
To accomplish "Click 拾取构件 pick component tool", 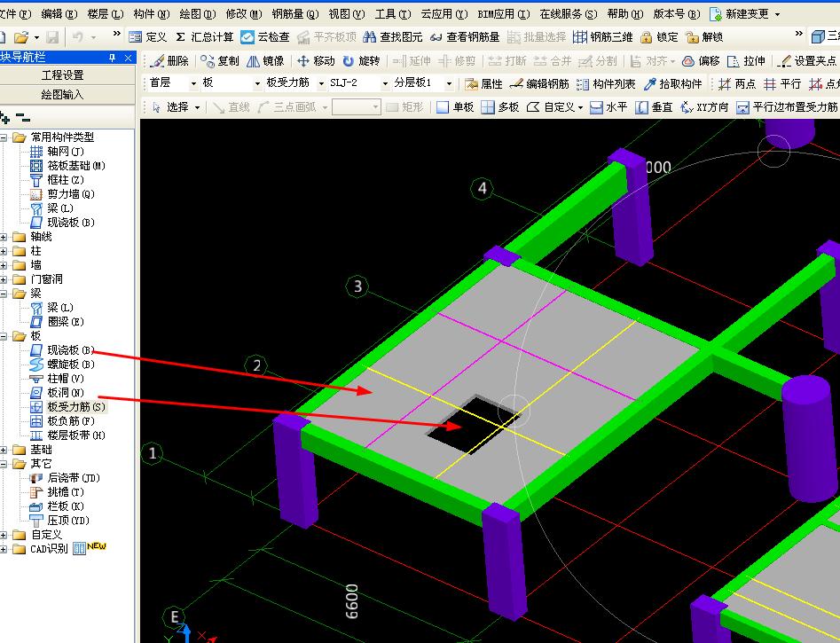I will [x=672, y=83].
